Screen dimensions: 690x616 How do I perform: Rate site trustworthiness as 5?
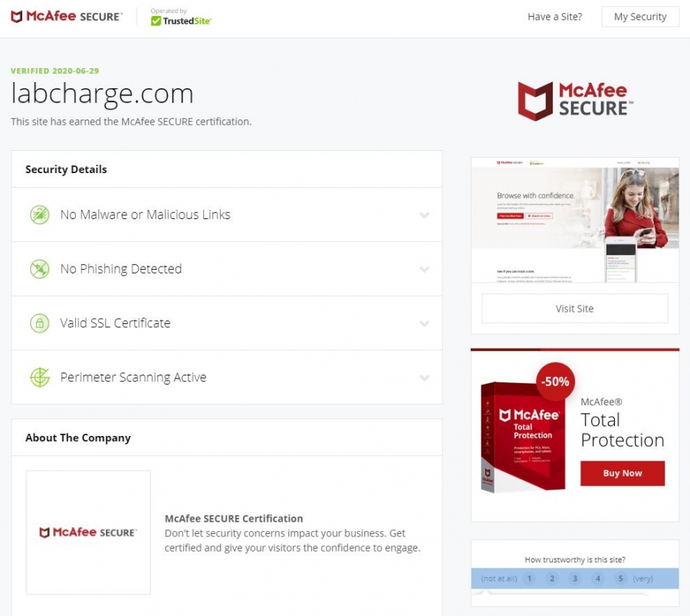tap(620, 578)
